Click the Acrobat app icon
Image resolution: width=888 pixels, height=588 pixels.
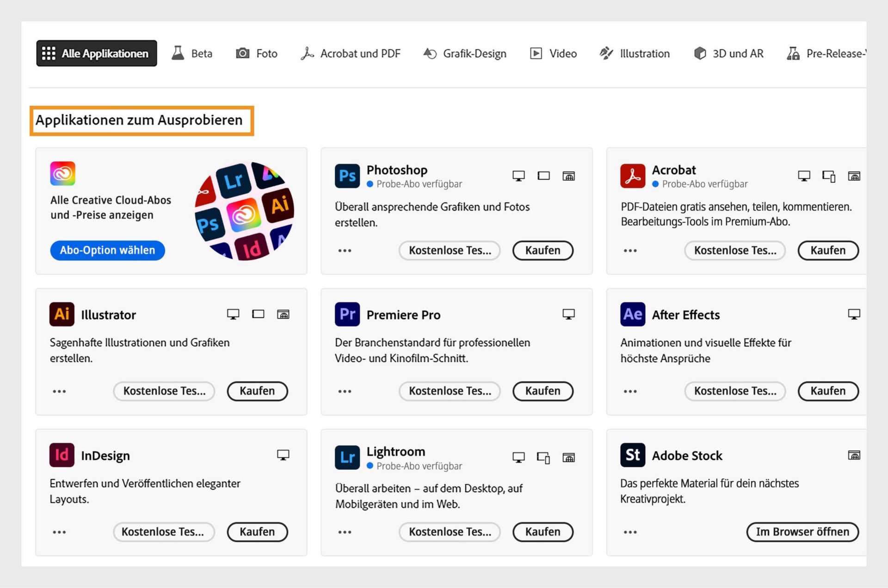coord(633,176)
